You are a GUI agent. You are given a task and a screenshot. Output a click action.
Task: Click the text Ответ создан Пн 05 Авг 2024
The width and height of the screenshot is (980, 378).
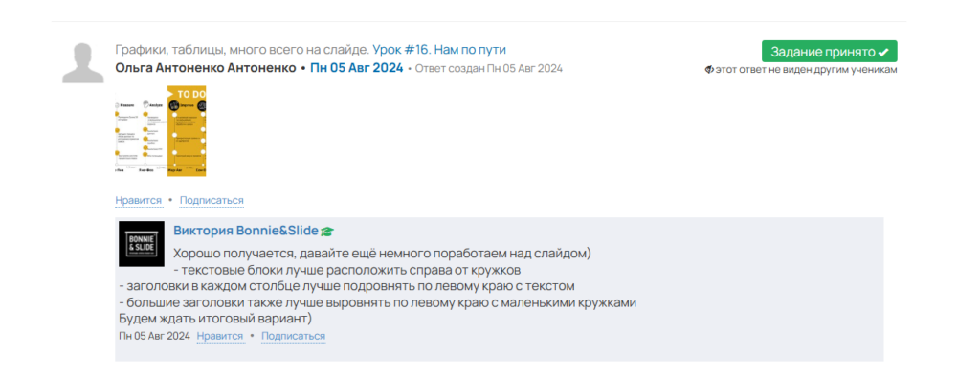pyautogui.click(x=489, y=69)
